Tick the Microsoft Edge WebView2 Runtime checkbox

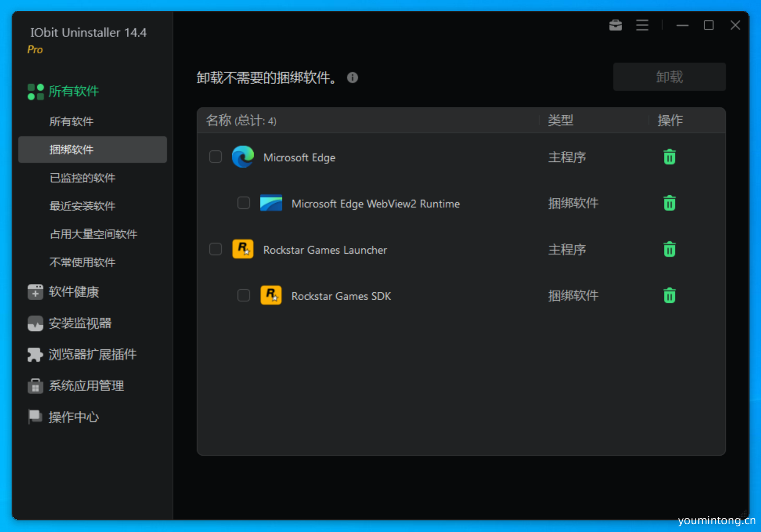pos(244,203)
